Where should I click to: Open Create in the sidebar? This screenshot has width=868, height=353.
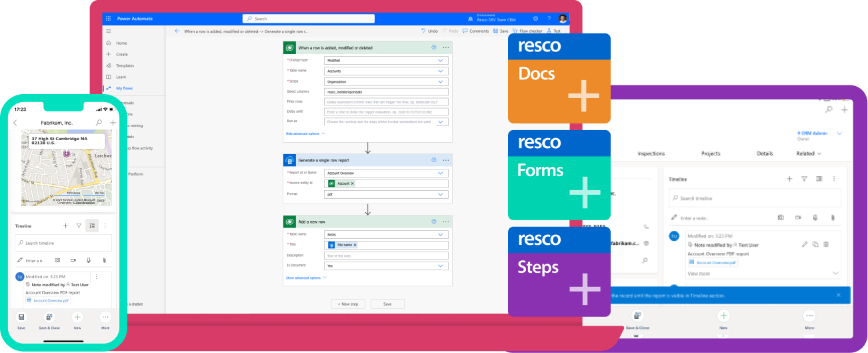click(x=117, y=54)
